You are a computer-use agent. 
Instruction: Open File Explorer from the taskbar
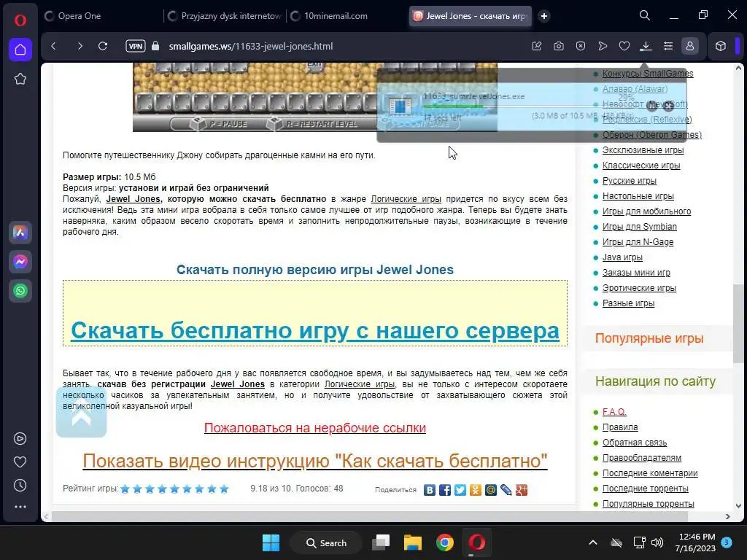(413, 542)
